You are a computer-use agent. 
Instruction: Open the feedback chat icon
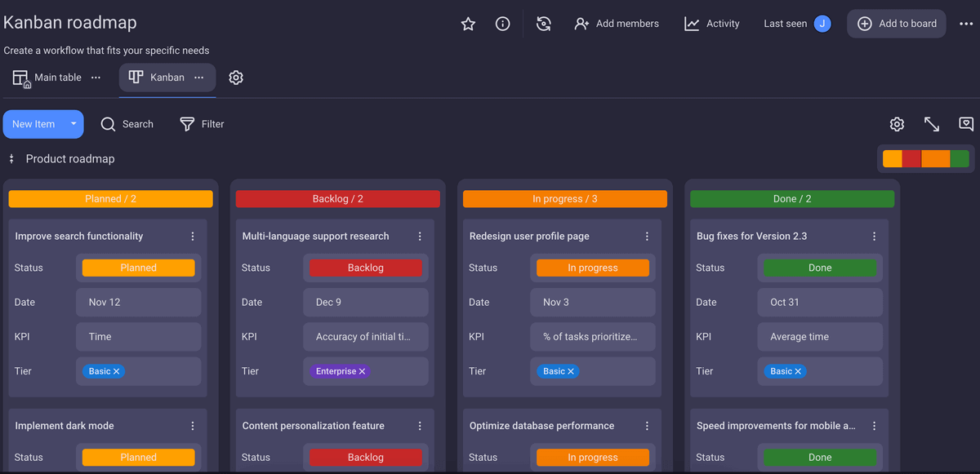click(x=966, y=124)
